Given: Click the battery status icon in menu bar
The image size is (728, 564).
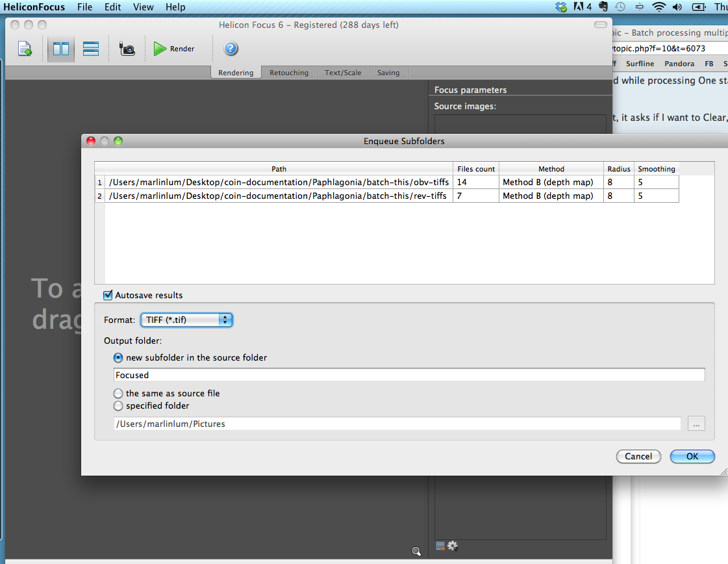Looking at the screenshot, I should (699, 7).
